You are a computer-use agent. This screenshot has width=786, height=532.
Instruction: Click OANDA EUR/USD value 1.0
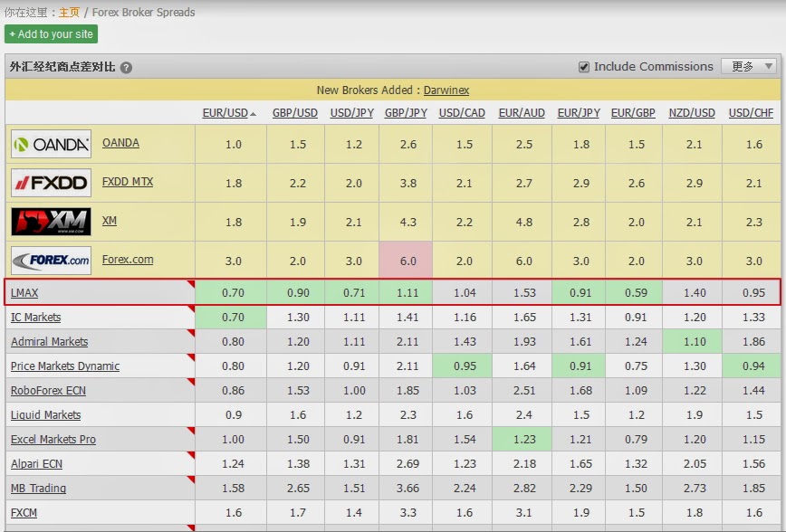pyautogui.click(x=234, y=145)
